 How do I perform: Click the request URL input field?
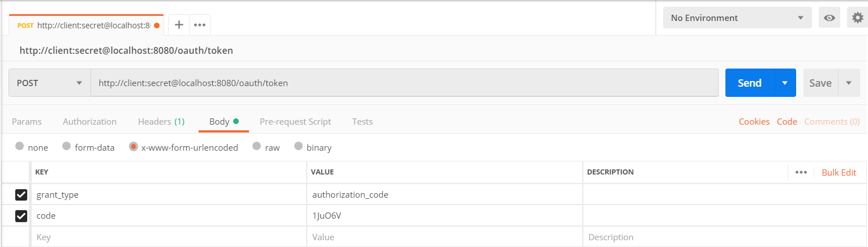404,83
